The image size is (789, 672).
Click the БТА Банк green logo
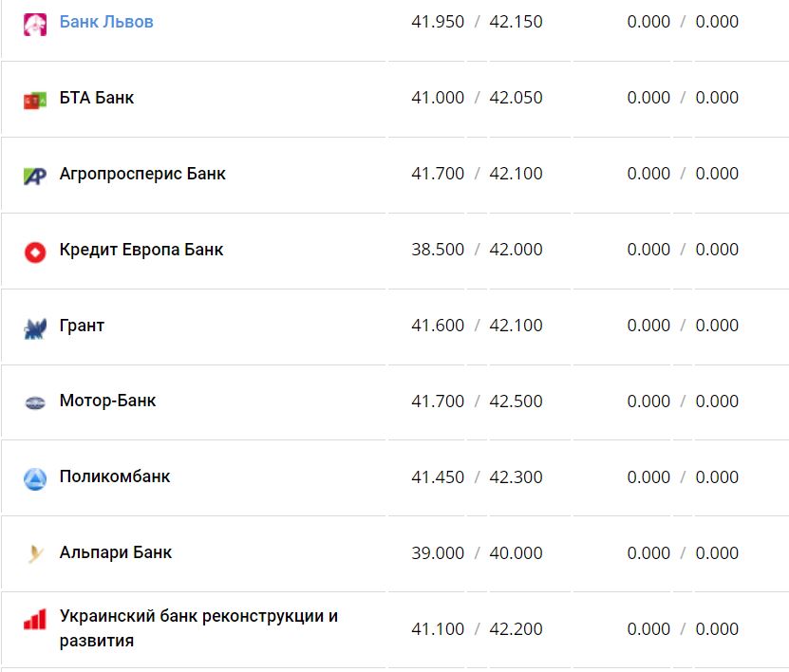point(36,97)
